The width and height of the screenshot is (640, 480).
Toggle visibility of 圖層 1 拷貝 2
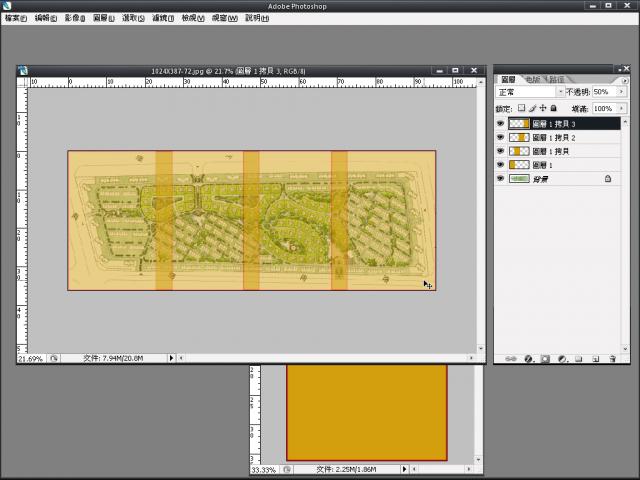click(501, 137)
